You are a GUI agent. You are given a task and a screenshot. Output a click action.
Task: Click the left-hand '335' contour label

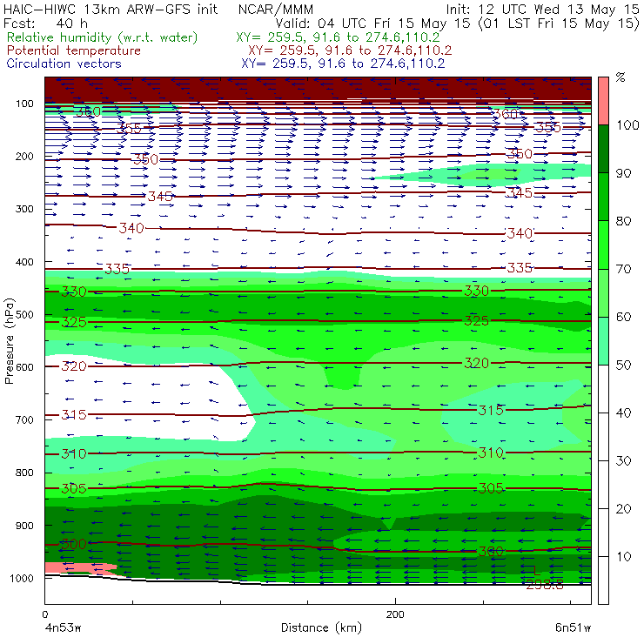point(117,269)
